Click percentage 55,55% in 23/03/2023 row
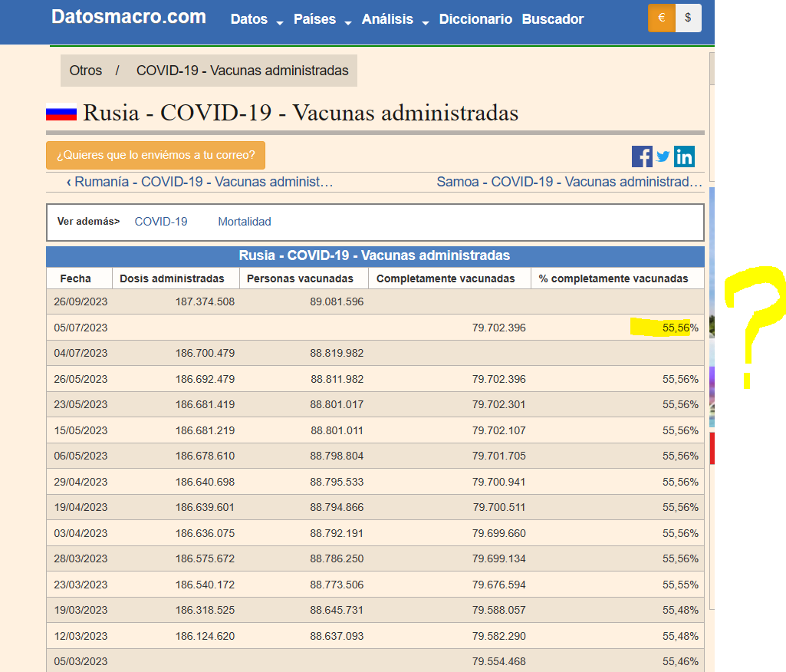This screenshot has height=672, width=786. click(680, 585)
